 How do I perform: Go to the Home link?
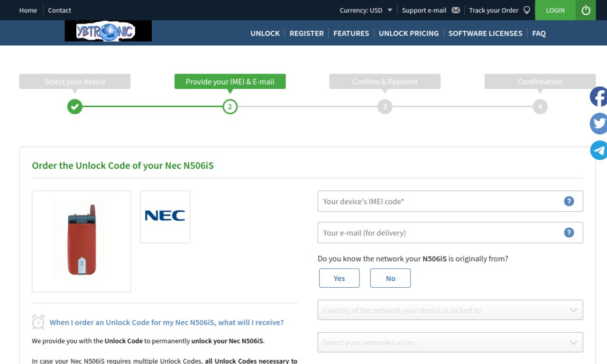(x=28, y=10)
